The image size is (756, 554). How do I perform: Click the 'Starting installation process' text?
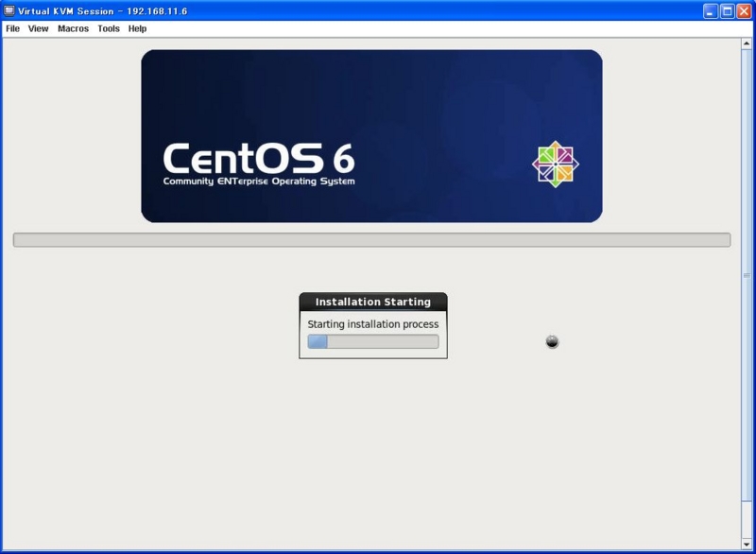point(373,324)
